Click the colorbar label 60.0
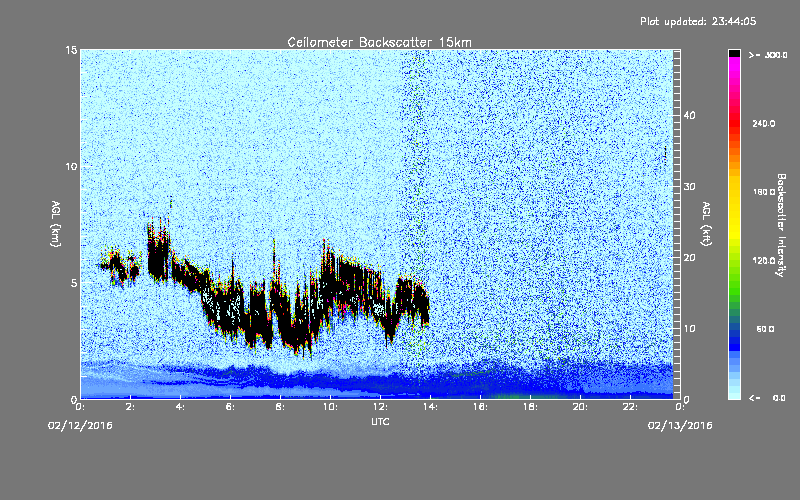800x500 pixels. click(765, 329)
